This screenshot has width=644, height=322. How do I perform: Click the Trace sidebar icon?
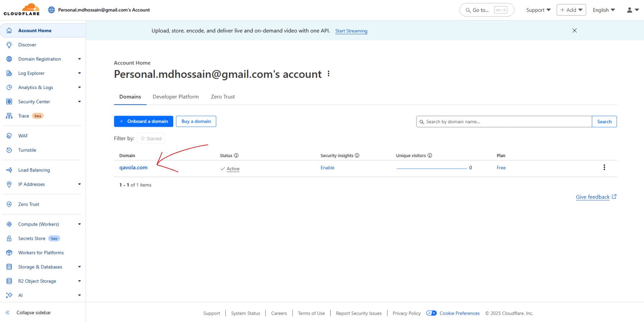[9, 116]
